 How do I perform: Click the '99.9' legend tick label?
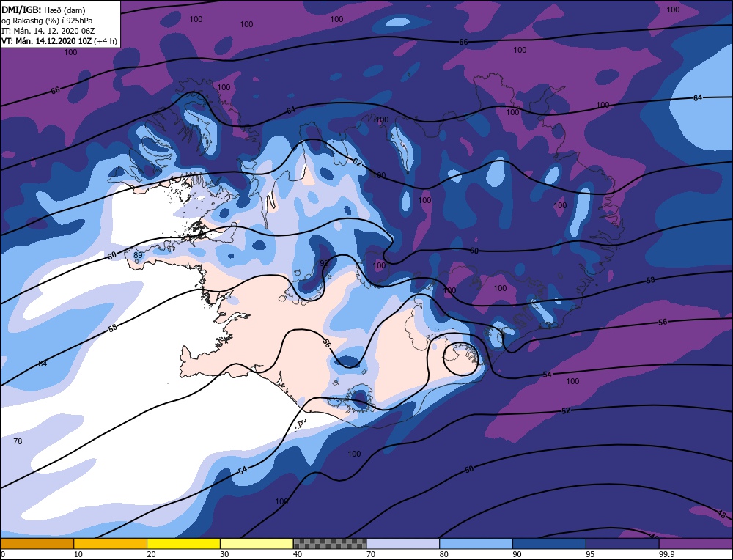tap(666, 555)
